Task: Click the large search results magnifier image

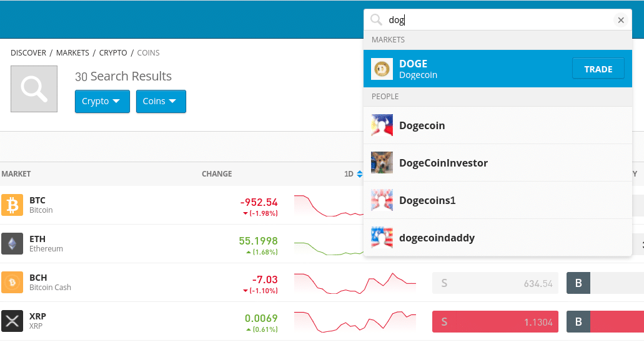Action: coord(34,89)
